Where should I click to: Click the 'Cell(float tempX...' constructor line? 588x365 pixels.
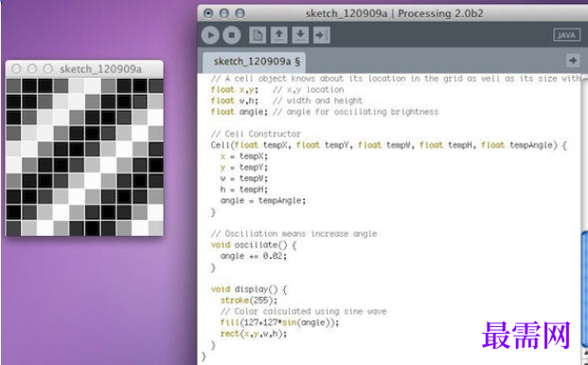coord(389,145)
